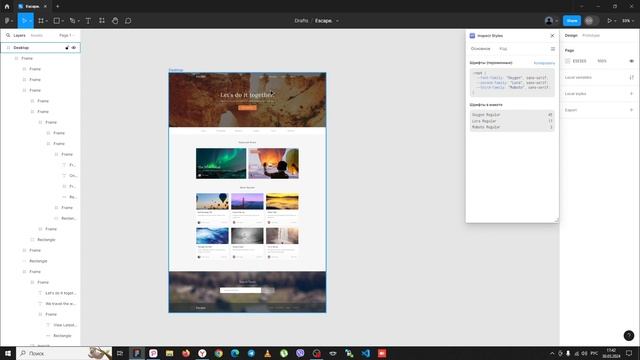The width and height of the screenshot is (640, 360).
Task: Open the 33% zoom dropdown
Action: 627,20
